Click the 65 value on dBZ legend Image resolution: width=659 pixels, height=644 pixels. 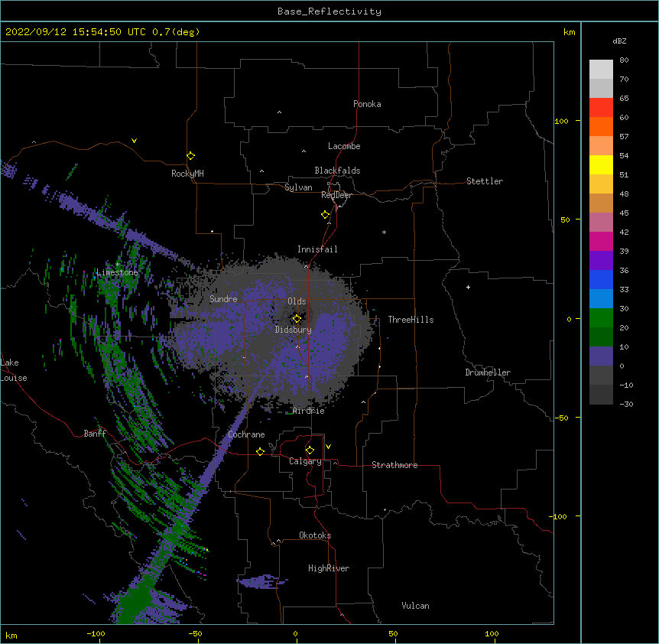tap(624, 99)
